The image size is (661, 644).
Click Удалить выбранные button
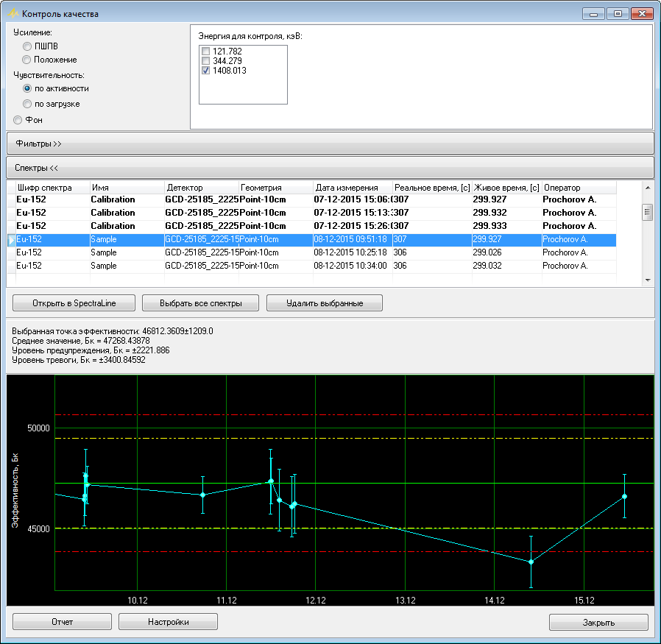click(324, 302)
